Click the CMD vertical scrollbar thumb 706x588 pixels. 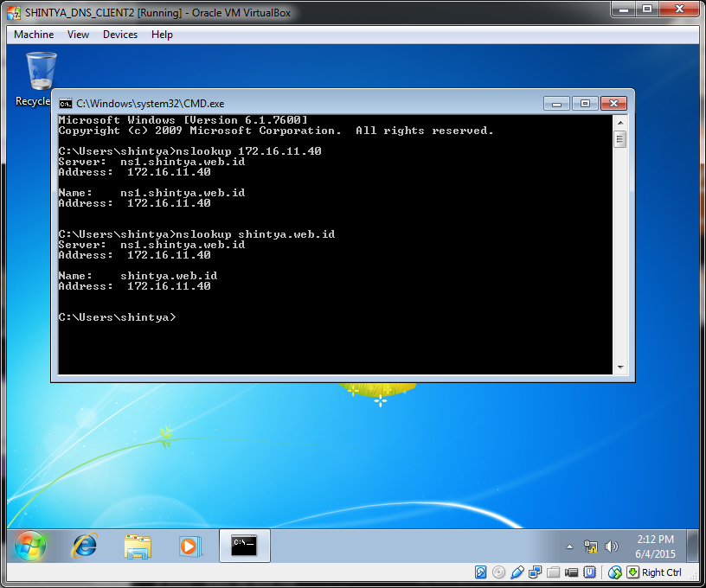pyautogui.click(x=620, y=139)
